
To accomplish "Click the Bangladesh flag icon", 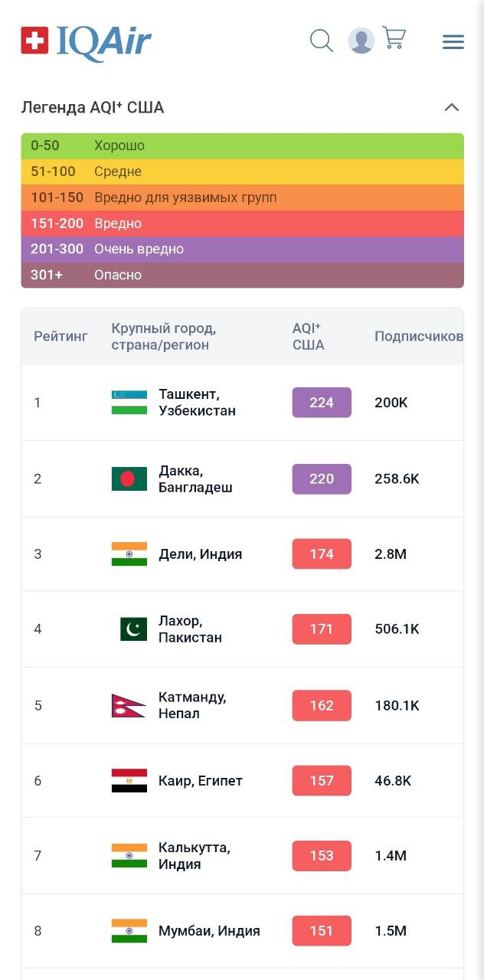I will (129, 479).
